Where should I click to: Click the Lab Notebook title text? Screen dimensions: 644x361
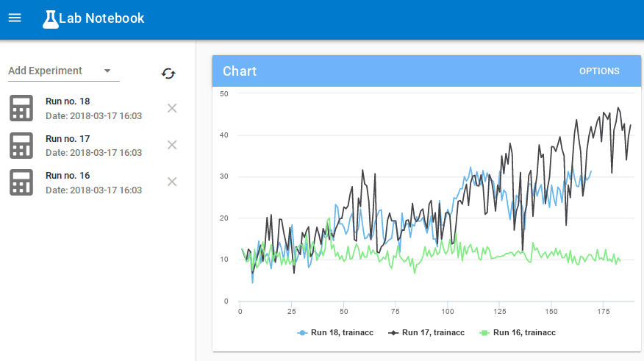pos(101,18)
